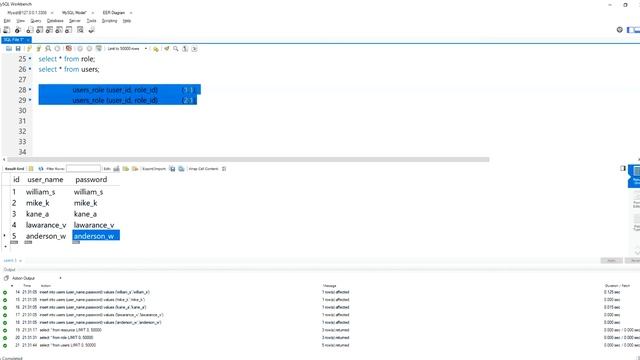This screenshot has height=360, width=640.
Task: Open preferences with the gear icon
Action: (620, 30)
